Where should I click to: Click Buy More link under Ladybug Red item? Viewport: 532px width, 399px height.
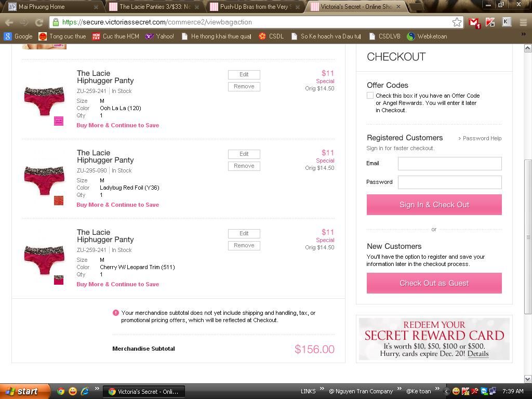click(118, 205)
